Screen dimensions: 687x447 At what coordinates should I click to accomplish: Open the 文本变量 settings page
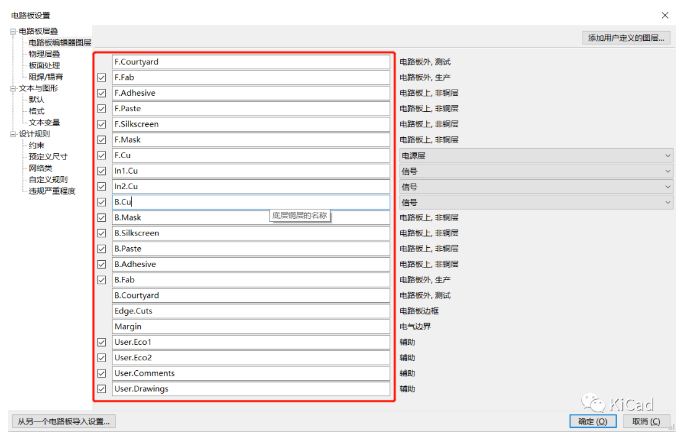click(x=44, y=122)
